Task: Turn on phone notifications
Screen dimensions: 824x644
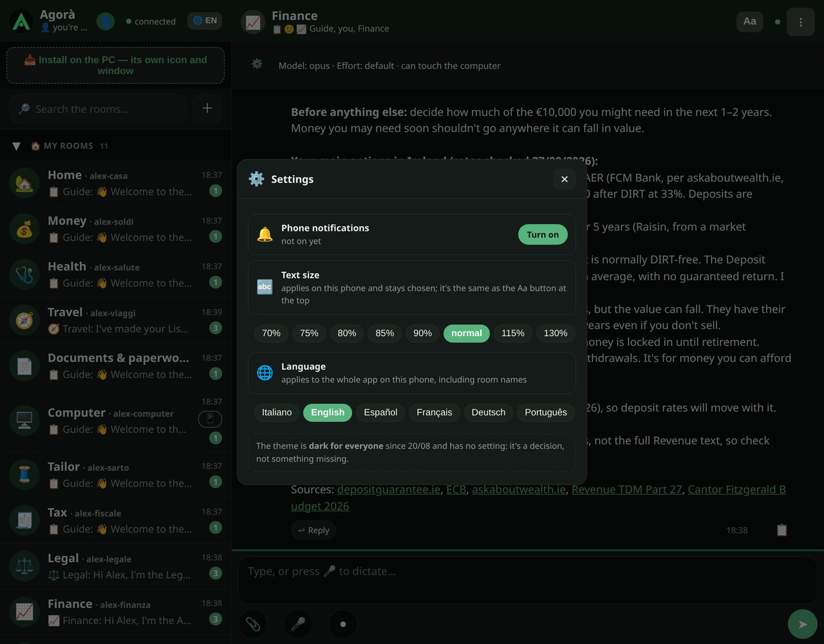Action: 543,234
